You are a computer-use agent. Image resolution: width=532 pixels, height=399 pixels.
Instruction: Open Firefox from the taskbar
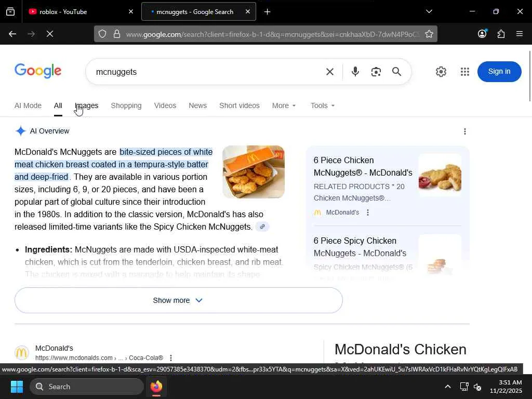tap(156, 387)
